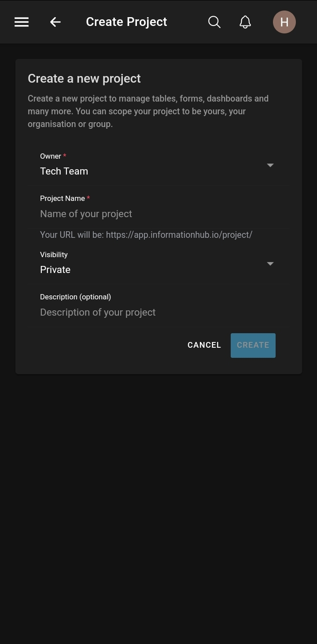The height and width of the screenshot is (644, 317).
Task: Click the "Your URL will be" hint text
Action: [x=146, y=235]
